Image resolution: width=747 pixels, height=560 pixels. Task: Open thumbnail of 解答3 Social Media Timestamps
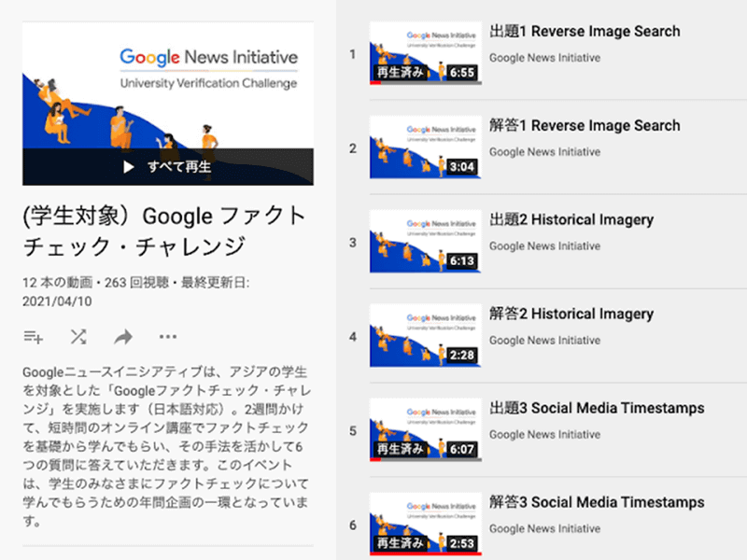click(426, 525)
